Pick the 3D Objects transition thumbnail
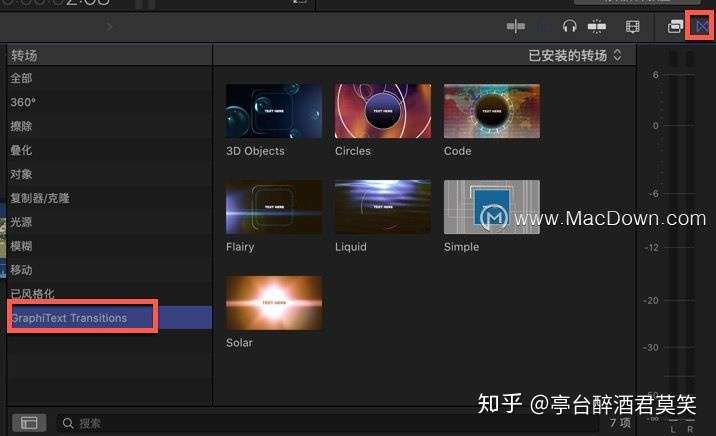 coord(274,111)
